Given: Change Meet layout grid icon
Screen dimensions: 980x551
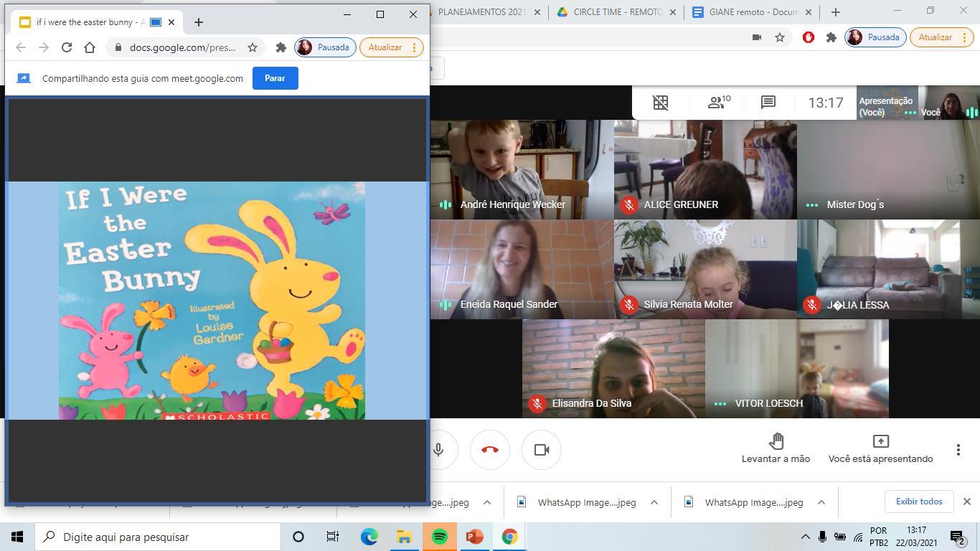Looking at the screenshot, I should pos(661,103).
